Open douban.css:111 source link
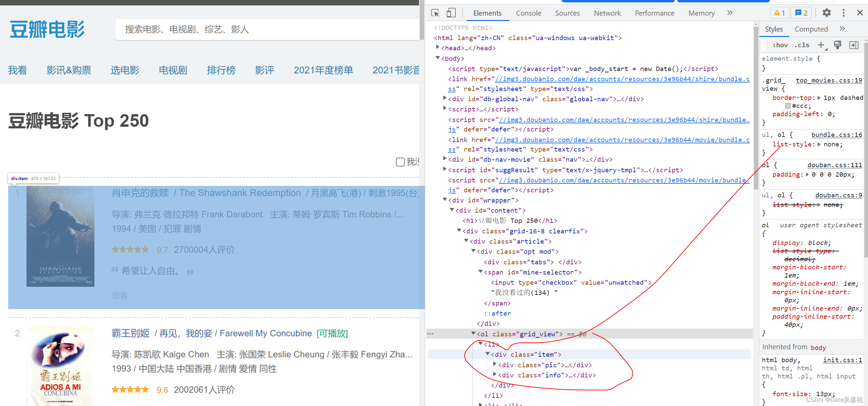Image resolution: width=868 pixels, height=406 pixels. pyautogui.click(x=834, y=165)
